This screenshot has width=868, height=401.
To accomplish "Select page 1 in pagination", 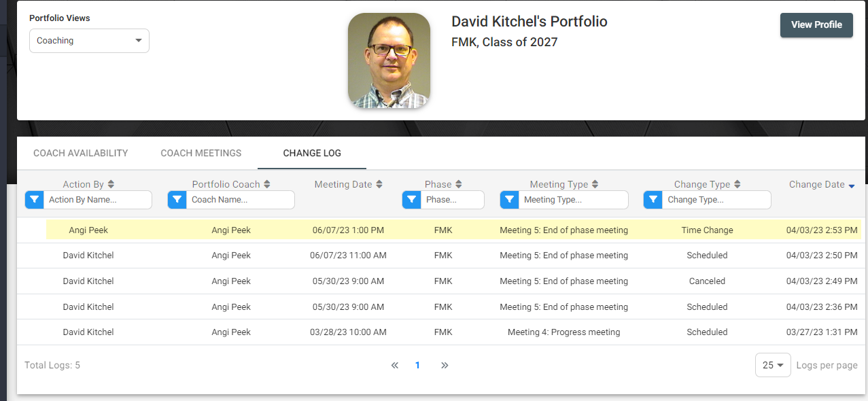I will pyautogui.click(x=417, y=366).
